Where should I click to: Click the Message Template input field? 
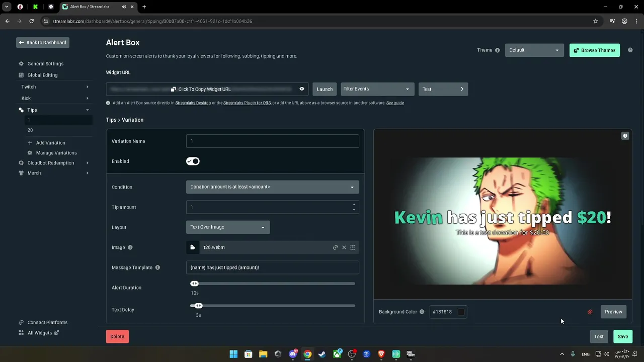[x=272, y=267]
